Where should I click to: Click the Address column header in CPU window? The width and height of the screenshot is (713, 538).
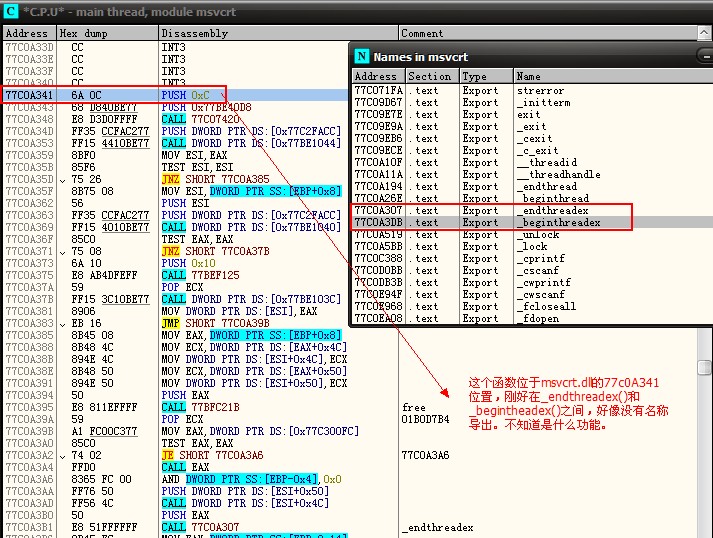pos(29,33)
